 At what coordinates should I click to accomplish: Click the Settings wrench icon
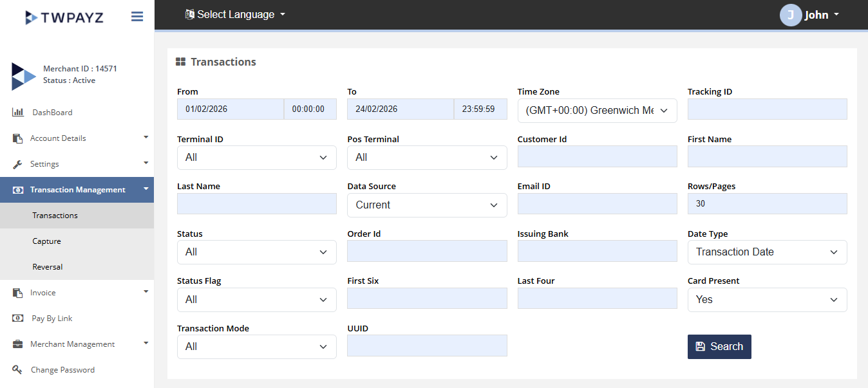18,164
